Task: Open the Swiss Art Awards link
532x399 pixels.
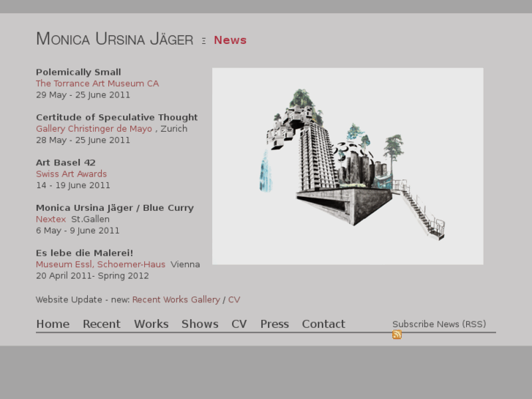Action: [x=71, y=174]
